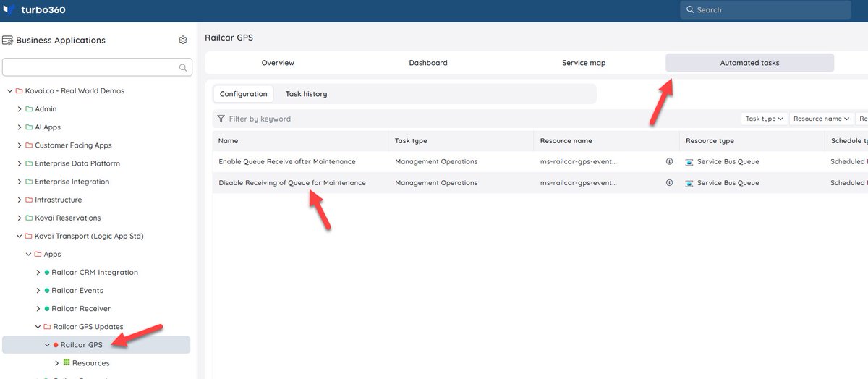Open Disable Receiving of Queue for Maintenance task

click(292, 183)
